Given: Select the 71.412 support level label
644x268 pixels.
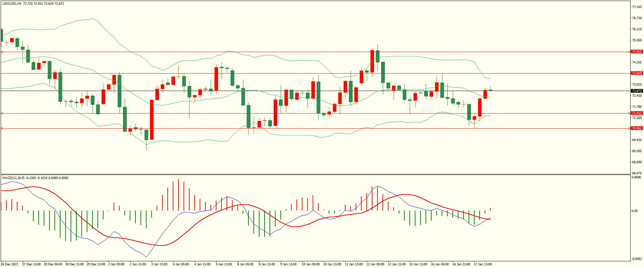Looking at the screenshot, I should 637,113.
